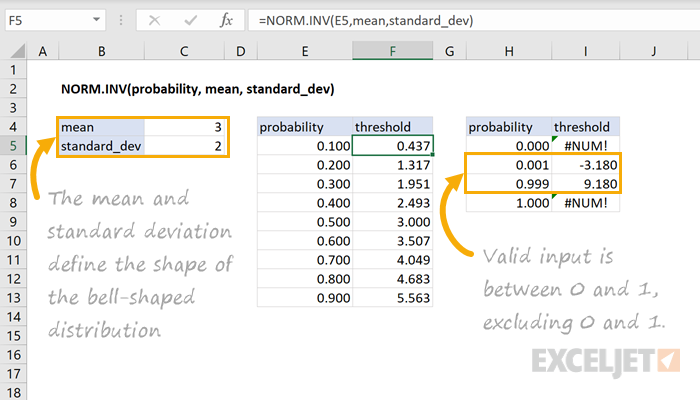Select column H header
Screen dimensions: 700x400
point(508,51)
